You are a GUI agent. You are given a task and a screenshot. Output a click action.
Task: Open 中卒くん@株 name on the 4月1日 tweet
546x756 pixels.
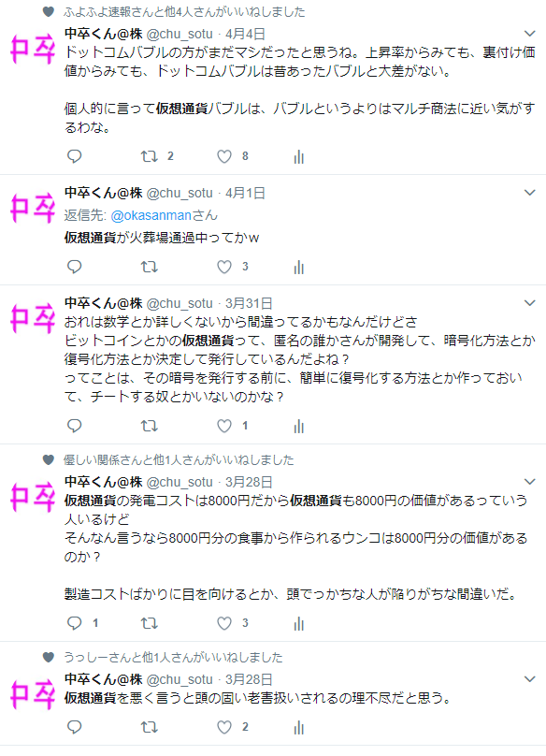[x=104, y=193]
